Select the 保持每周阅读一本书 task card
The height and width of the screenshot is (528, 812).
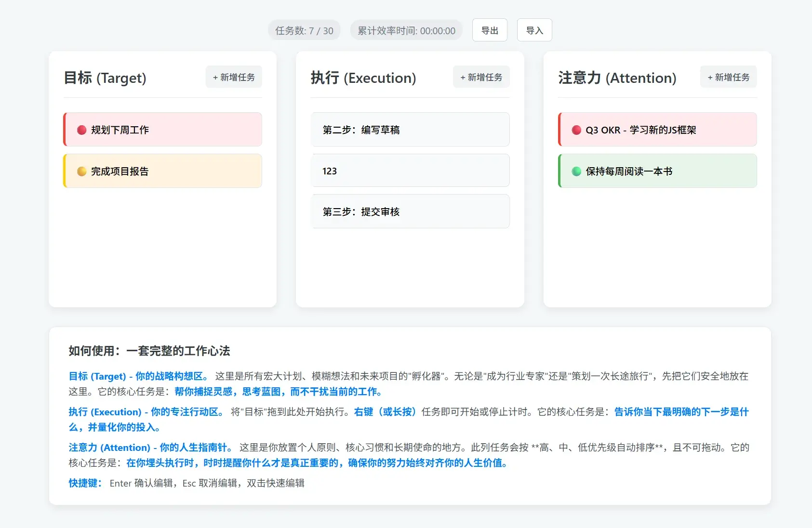657,171
